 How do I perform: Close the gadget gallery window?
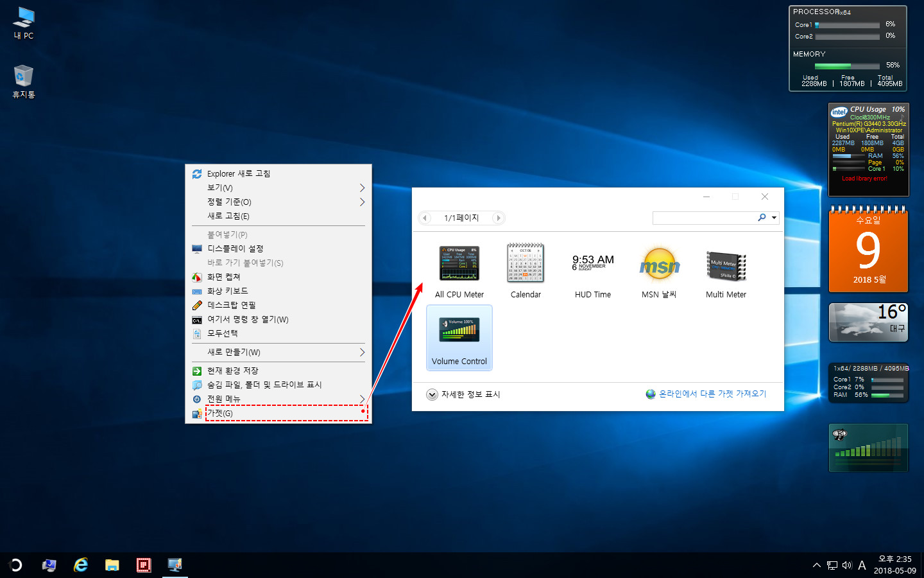pos(764,197)
